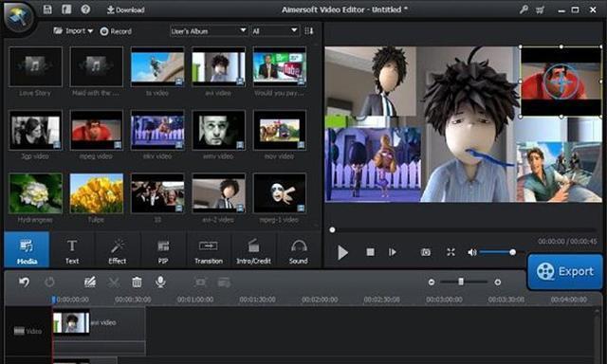The width and height of the screenshot is (607, 364).
Task: Toggle full screen preview
Action: point(451,252)
